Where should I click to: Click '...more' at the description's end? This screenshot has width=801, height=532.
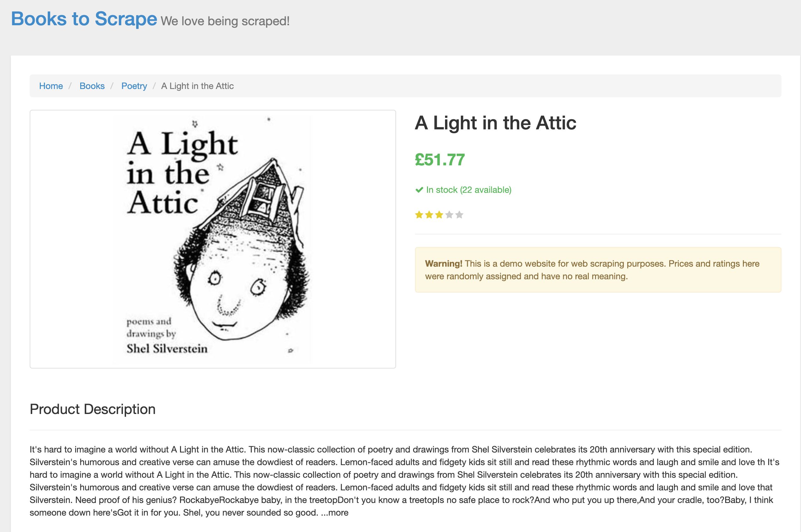pos(335,512)
